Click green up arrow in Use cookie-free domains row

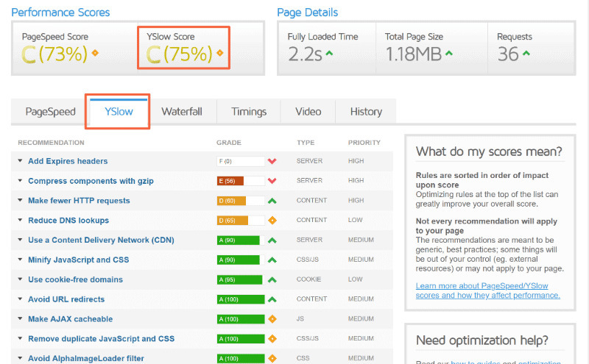point(272,279)
